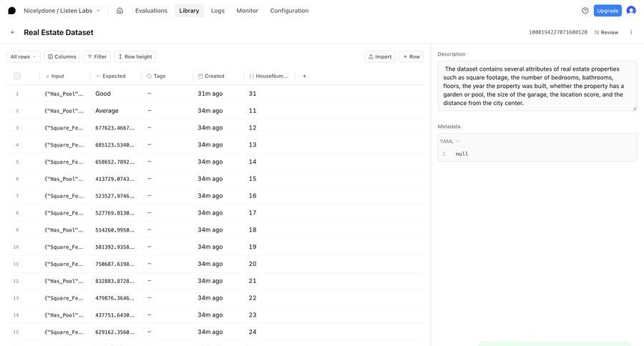The width and height of the screenshot is (644, 346).
Task: Open the three-dot dataset options menu
Action: (x=631, y=32)
